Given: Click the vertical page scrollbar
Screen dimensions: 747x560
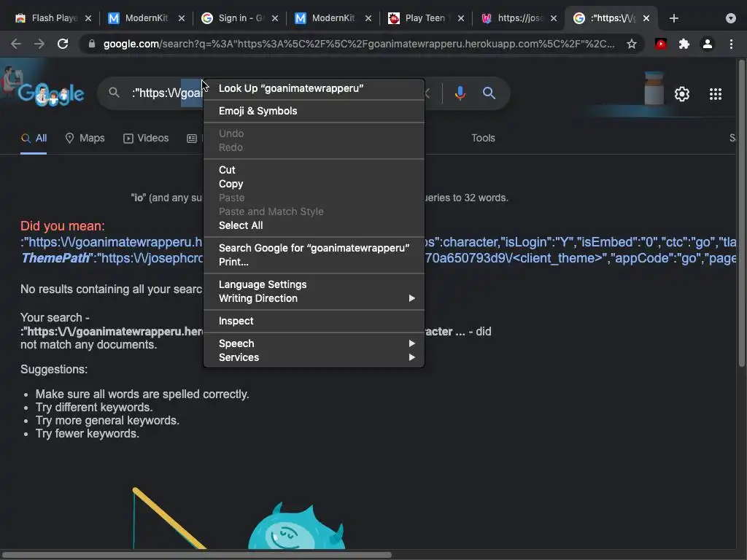Looking at the screenshot, I should [742, 214].
